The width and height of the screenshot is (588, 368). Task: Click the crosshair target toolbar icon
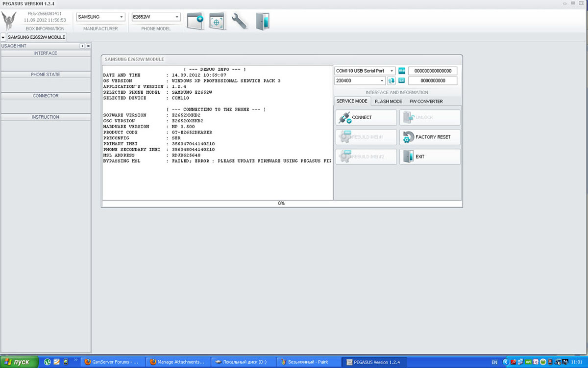tap(217, 21)
